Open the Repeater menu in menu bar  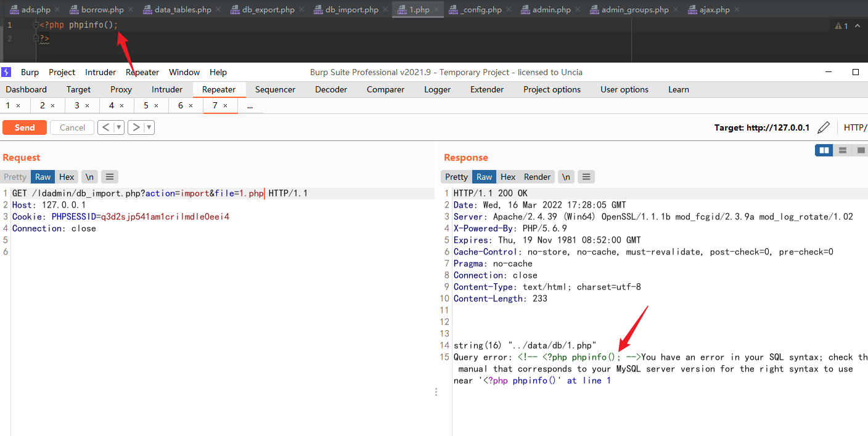tap(142, 72)
